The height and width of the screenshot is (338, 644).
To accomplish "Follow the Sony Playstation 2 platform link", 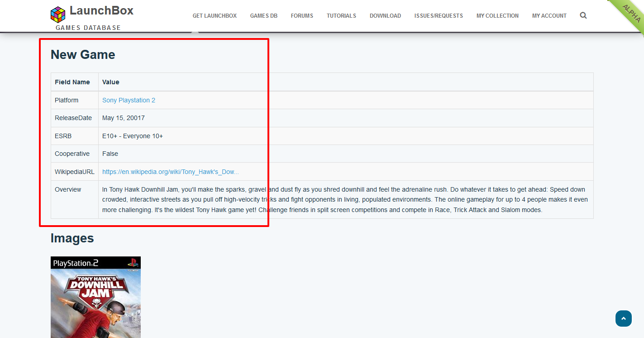I will point(129,100).
